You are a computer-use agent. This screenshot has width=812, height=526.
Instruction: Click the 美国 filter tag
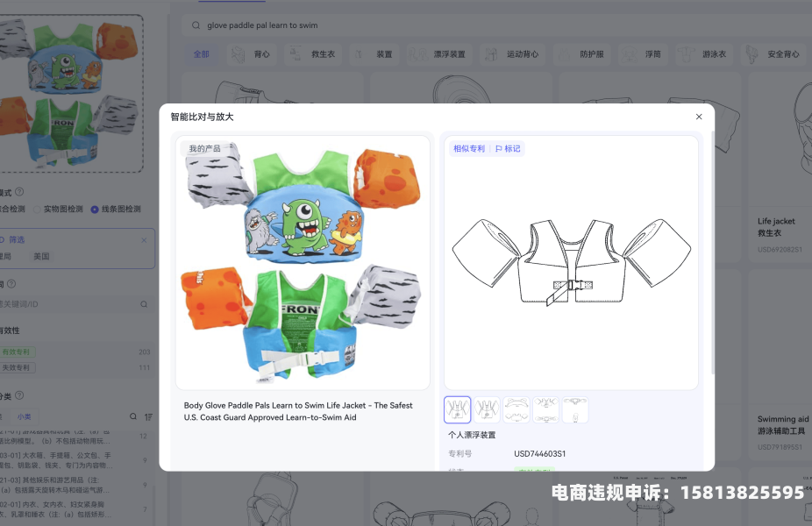tap(41, 256)
